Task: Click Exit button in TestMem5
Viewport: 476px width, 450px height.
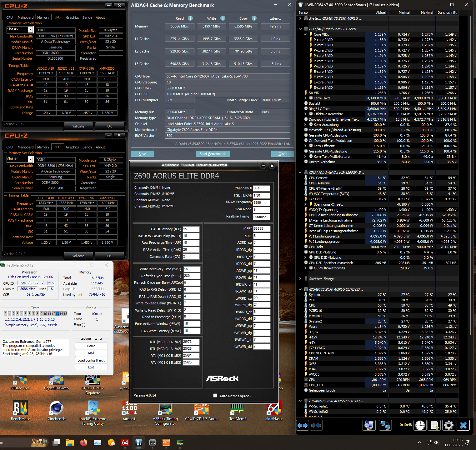Action: coord(91,367)
